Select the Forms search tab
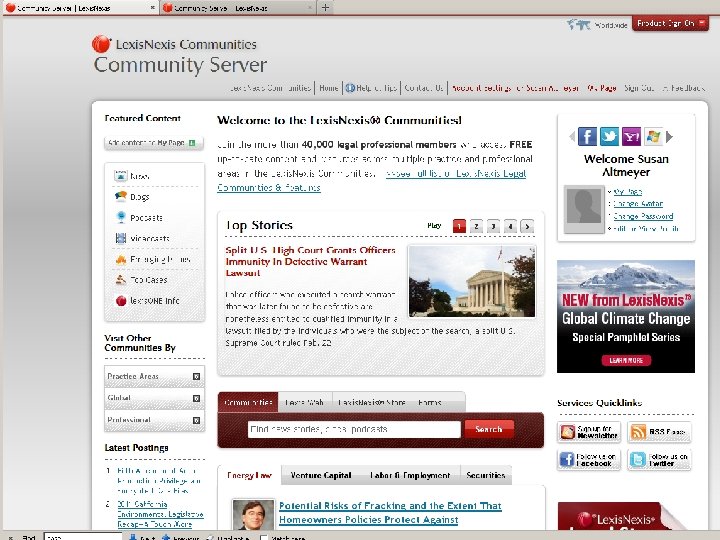 (430, 402)
